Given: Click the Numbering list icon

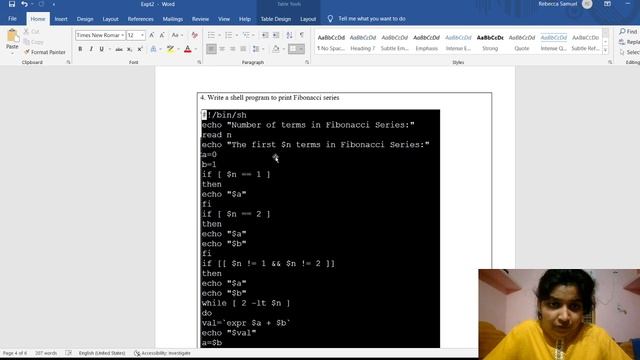Looking at the screenshot, I should coord(229,36).
